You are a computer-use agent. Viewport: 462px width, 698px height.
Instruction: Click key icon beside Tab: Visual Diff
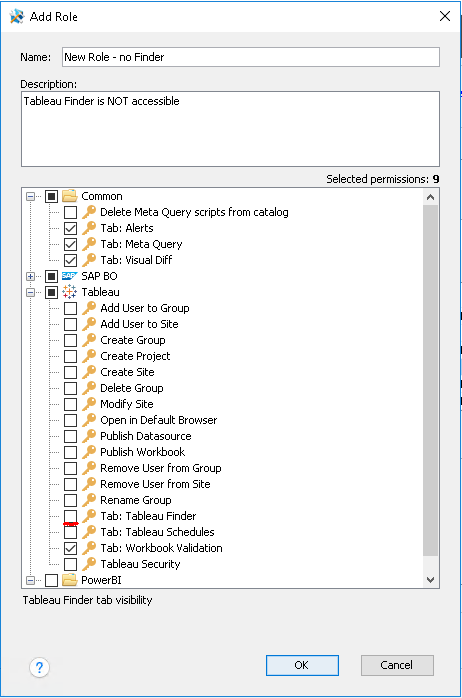89,260
